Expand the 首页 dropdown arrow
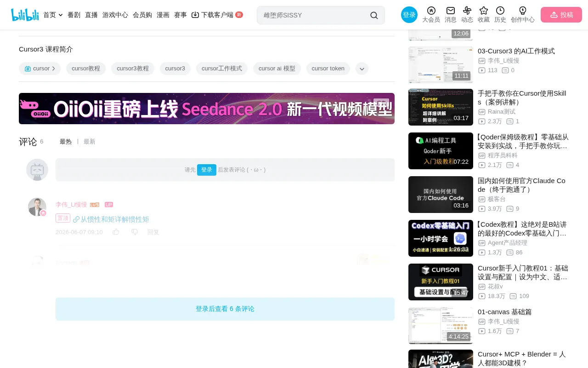The height and width of the screenshot is (368, 588). [61, 15]
